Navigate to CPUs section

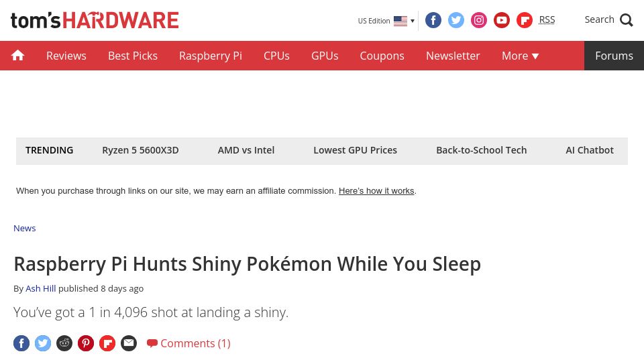click(276, 56)
